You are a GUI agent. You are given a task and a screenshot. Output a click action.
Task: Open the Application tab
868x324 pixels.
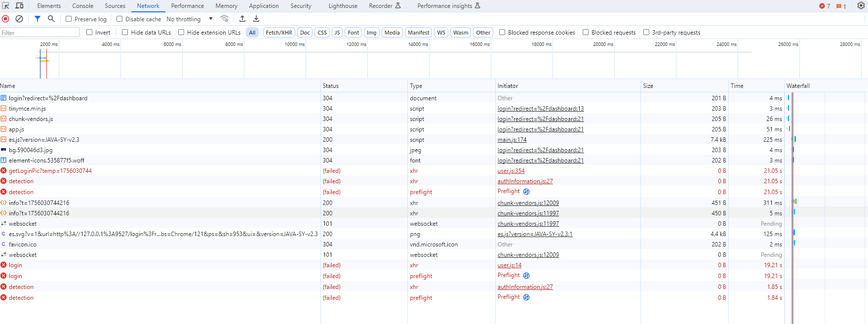click(x=264, y=6)
